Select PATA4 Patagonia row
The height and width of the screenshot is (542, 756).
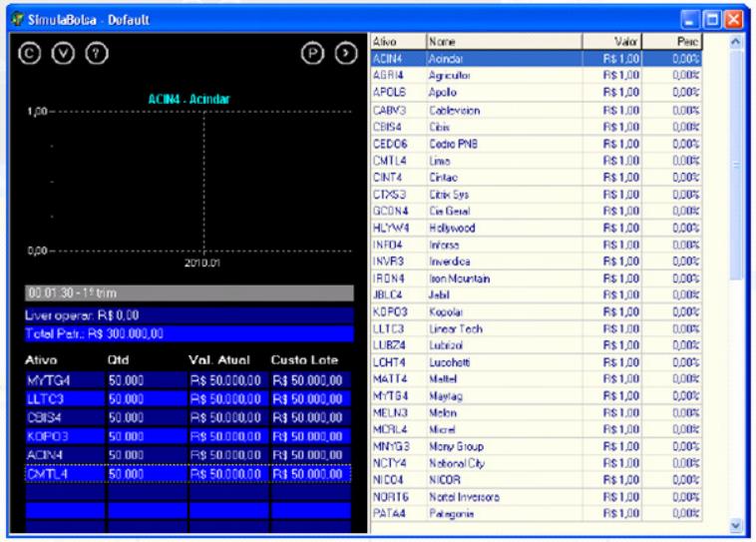[537, 513]
